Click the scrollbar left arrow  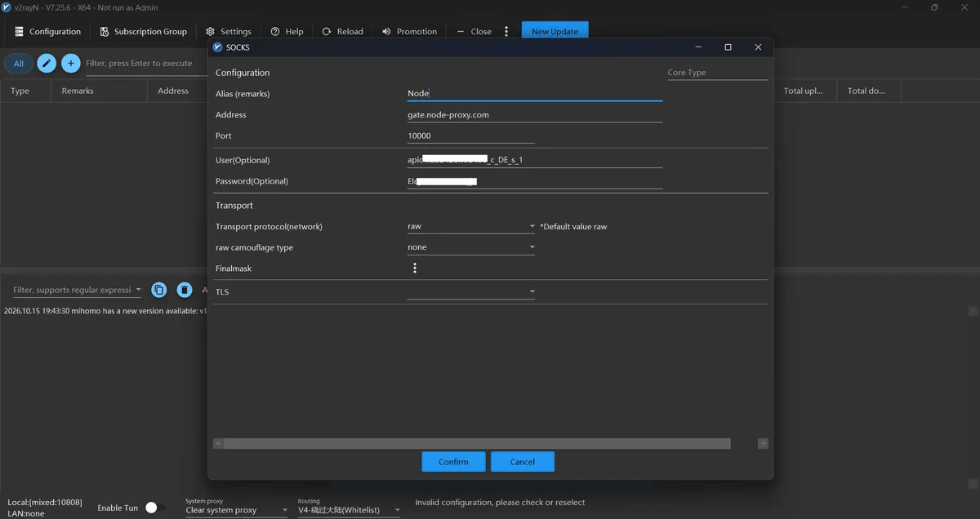(x=218, y=444)
